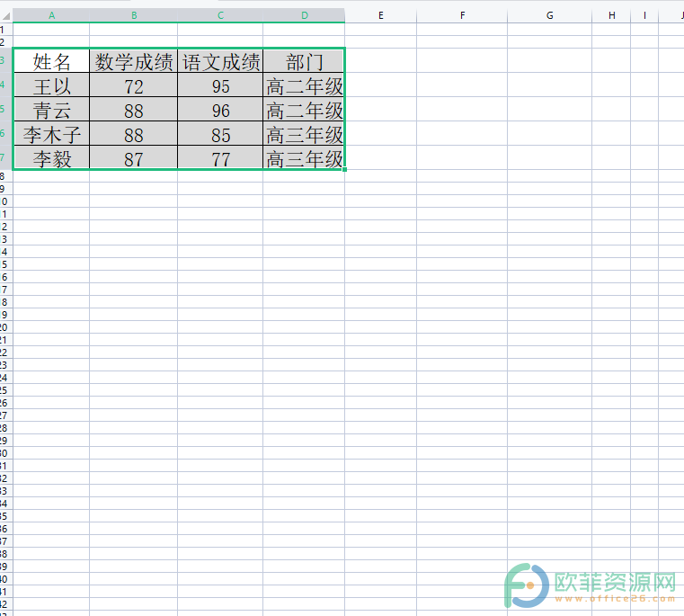684x616 pixels.
Task: Click the 语文成绩 header cell
Action: (x=220, y=60)
